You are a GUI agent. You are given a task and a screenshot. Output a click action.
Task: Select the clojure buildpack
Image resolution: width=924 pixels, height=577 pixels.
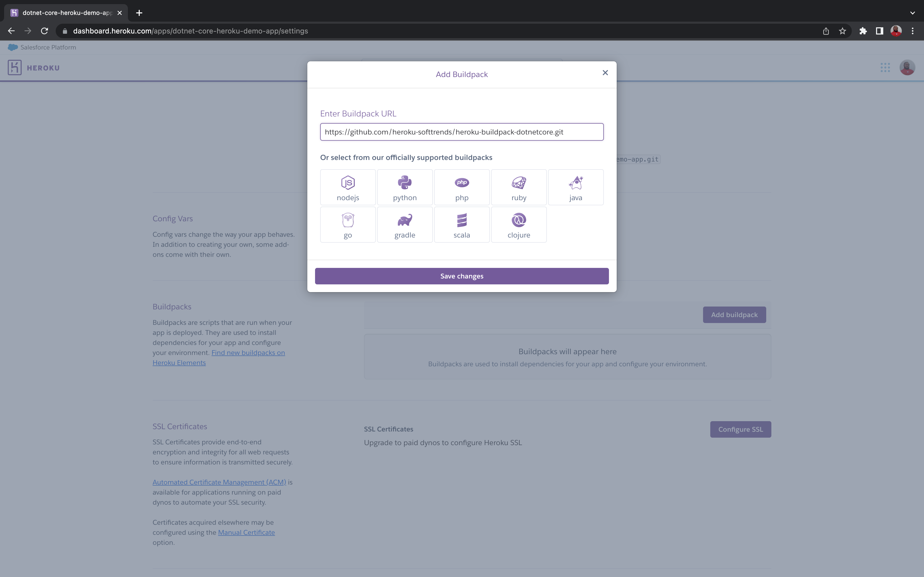click(518, 224)
